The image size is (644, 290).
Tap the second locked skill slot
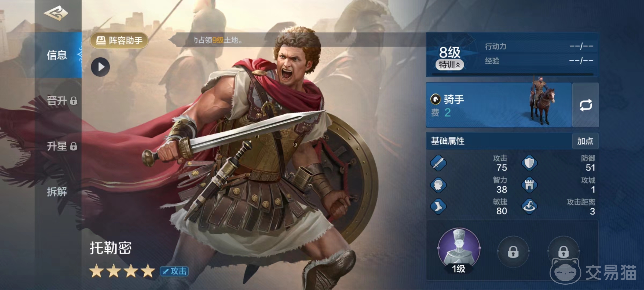click(513, 252)
